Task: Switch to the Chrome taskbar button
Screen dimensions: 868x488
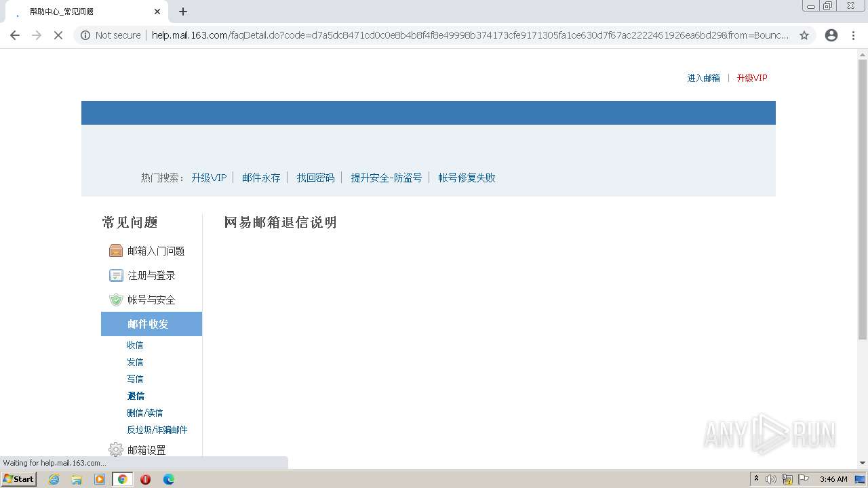Action: (123, 479)
